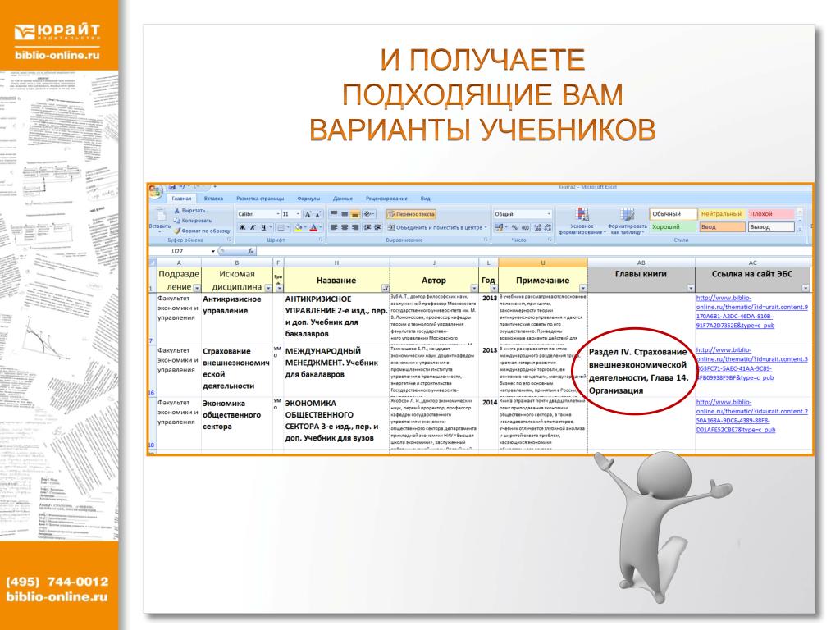Click the cell borders icon

[x=281, y=227]
